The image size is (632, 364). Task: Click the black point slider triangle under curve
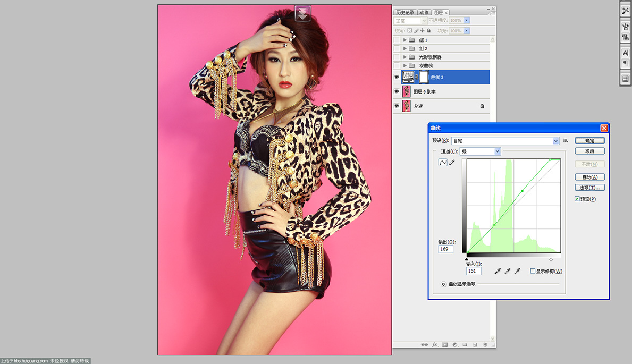point(467,259)
